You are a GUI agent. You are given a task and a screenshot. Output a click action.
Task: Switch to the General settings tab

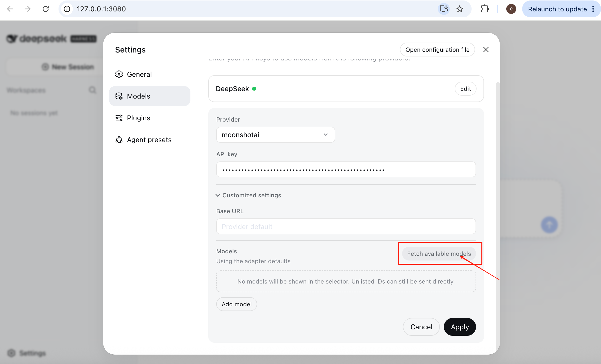150,74
